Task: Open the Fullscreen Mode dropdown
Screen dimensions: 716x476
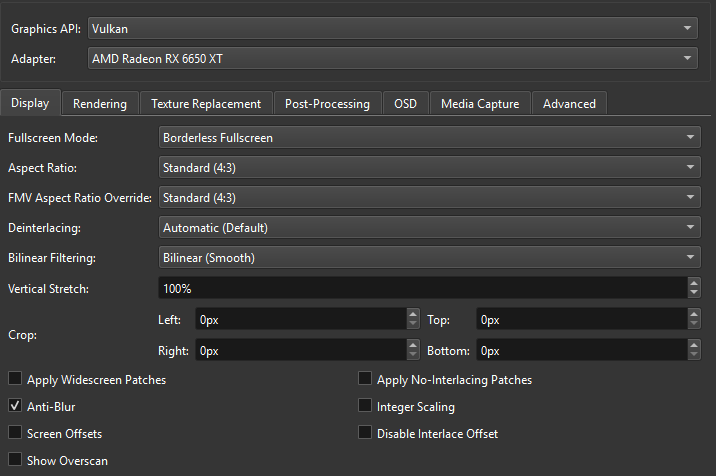Action: point(429,137)
